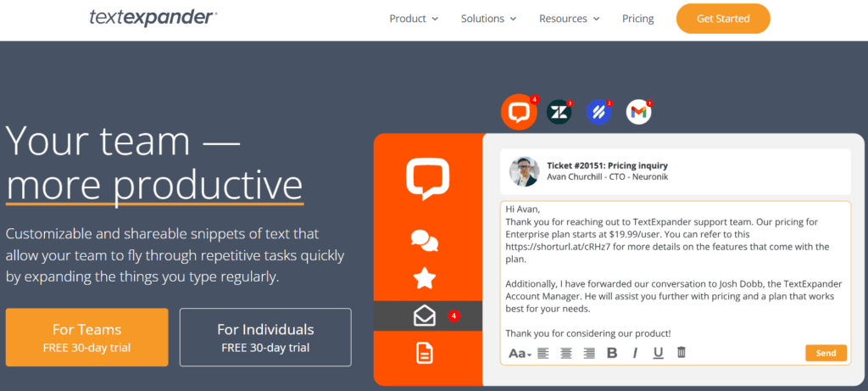Align text right in the editor
The height and width of the screenshot is (391, 868).
tap(589, 353)
